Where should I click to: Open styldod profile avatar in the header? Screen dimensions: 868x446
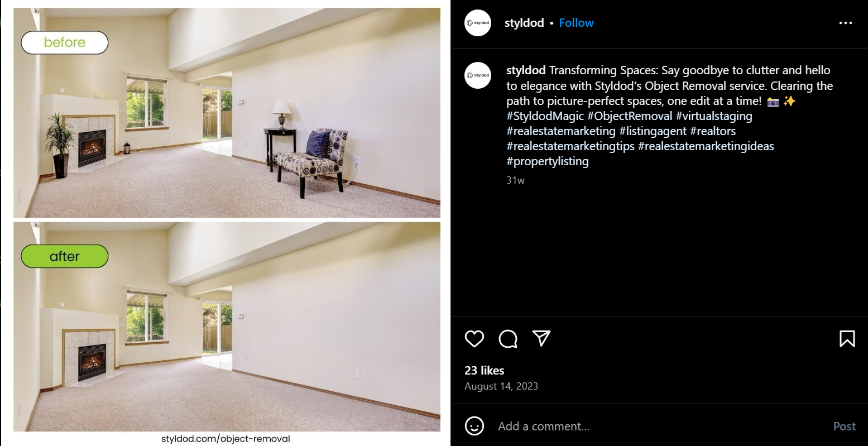click(x=478, y=23)
